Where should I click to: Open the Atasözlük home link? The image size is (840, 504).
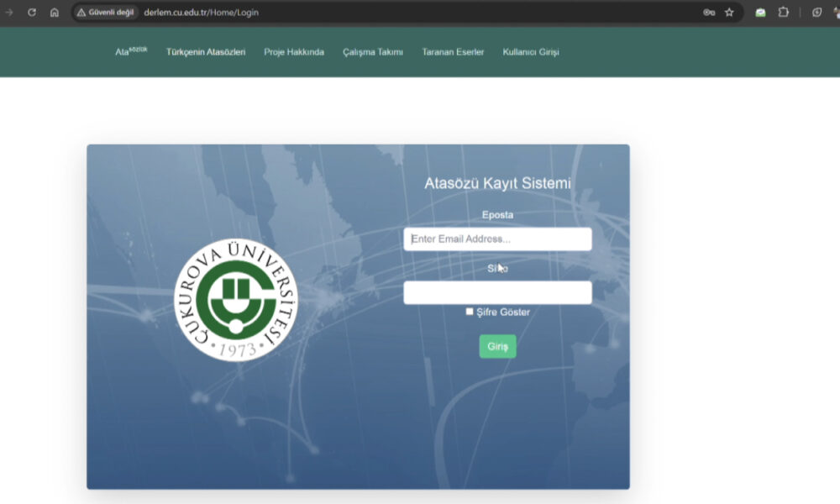(x=131, y=52)
